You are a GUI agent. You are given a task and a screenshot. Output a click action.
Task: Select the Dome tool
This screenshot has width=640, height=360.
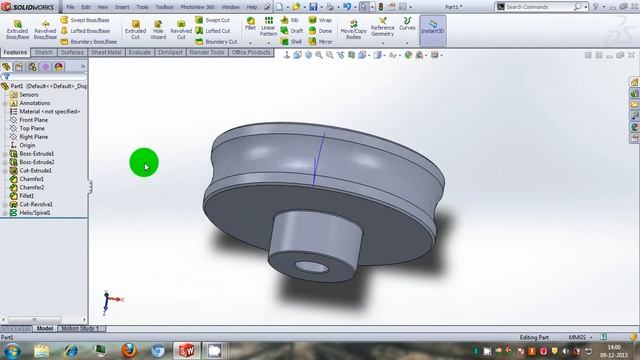click(320, 31)
